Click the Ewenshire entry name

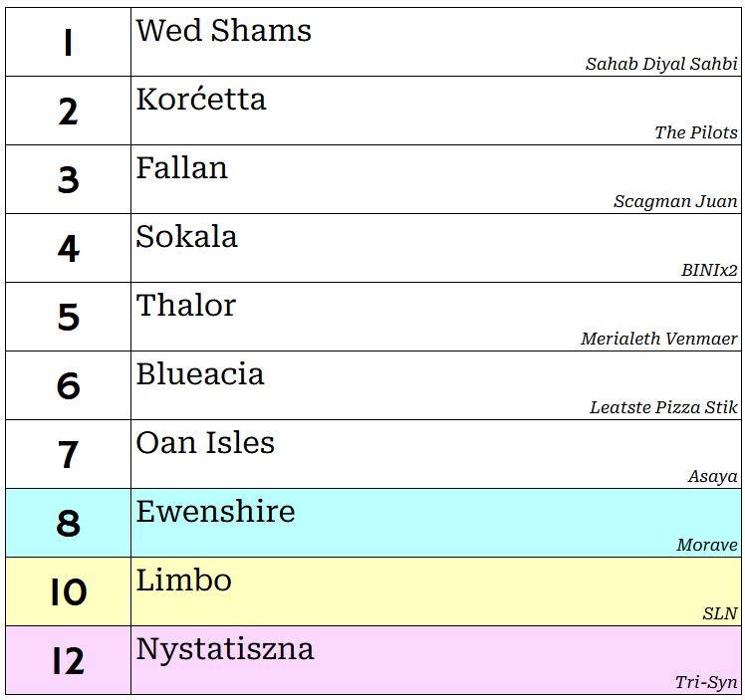(x=216, y=512)
